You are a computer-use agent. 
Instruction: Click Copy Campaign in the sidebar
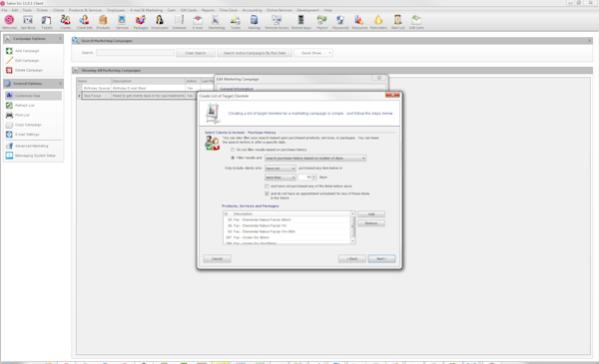[28, 125]
